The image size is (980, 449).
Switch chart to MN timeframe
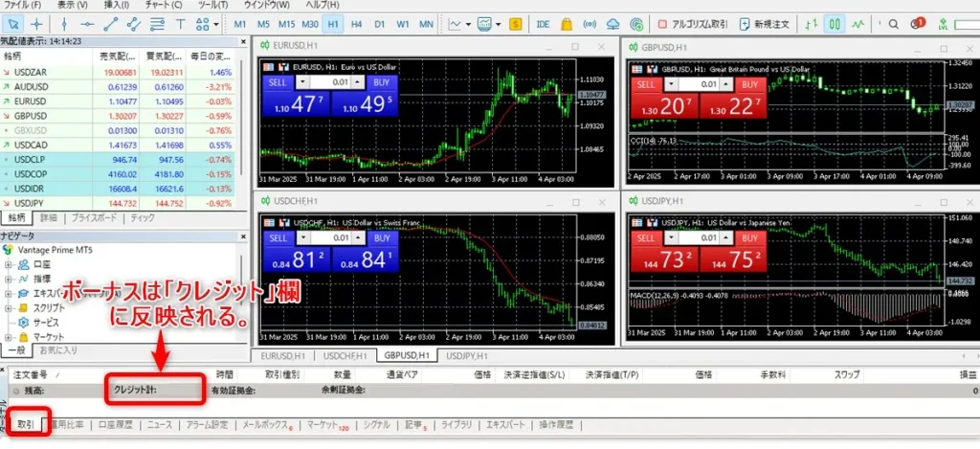(426, 24)
